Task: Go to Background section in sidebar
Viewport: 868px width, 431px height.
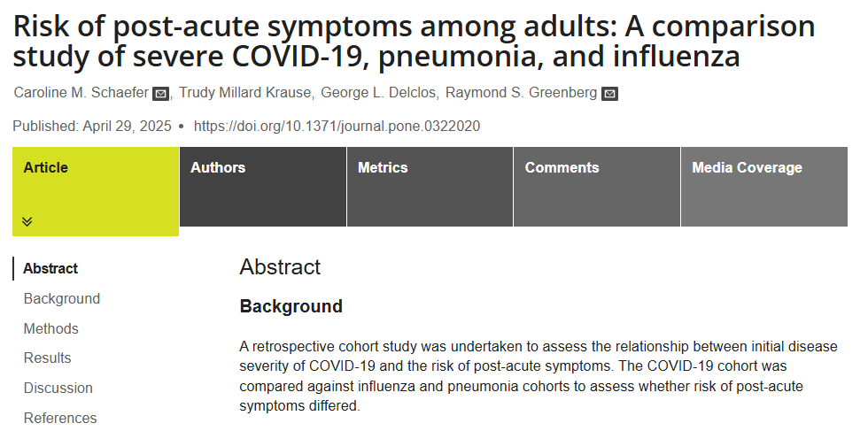Action: (x=62, y=298)
